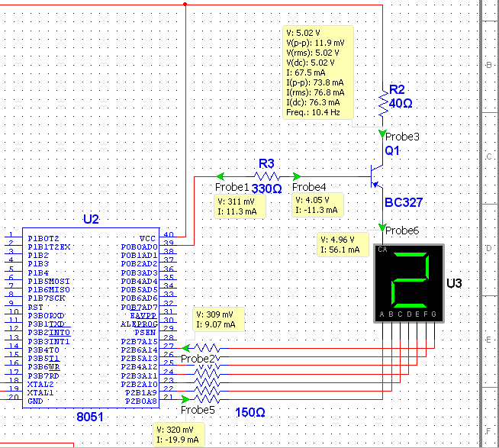Screen dimensions: 499x448
Task: Click pin label P2B6A14 on U2
Action: [139, 350]
